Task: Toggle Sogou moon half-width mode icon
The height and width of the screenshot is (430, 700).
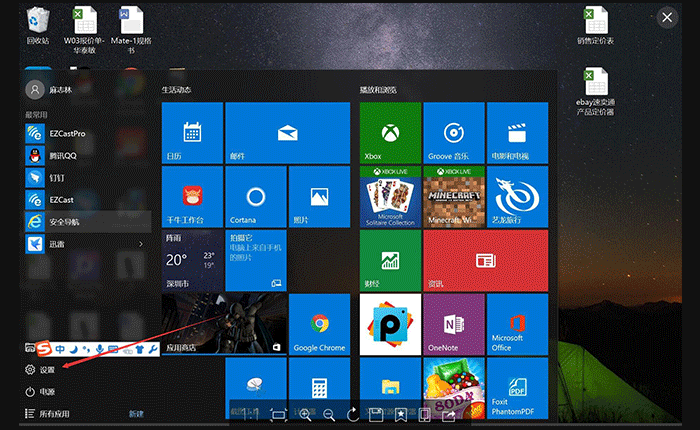Action: 74,348
